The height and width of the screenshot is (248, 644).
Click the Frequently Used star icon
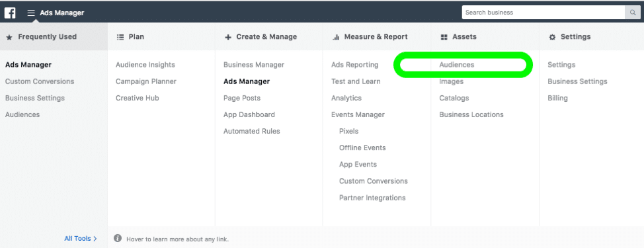coord(9,37)
